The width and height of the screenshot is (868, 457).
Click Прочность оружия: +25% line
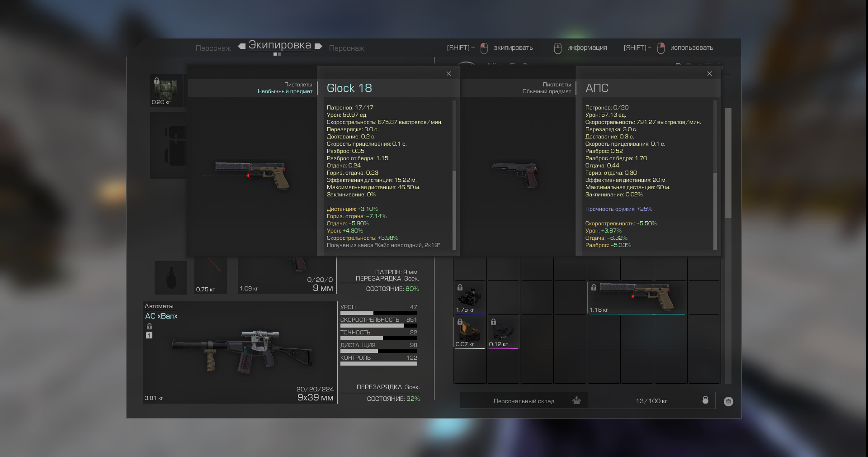click(618, 209)
